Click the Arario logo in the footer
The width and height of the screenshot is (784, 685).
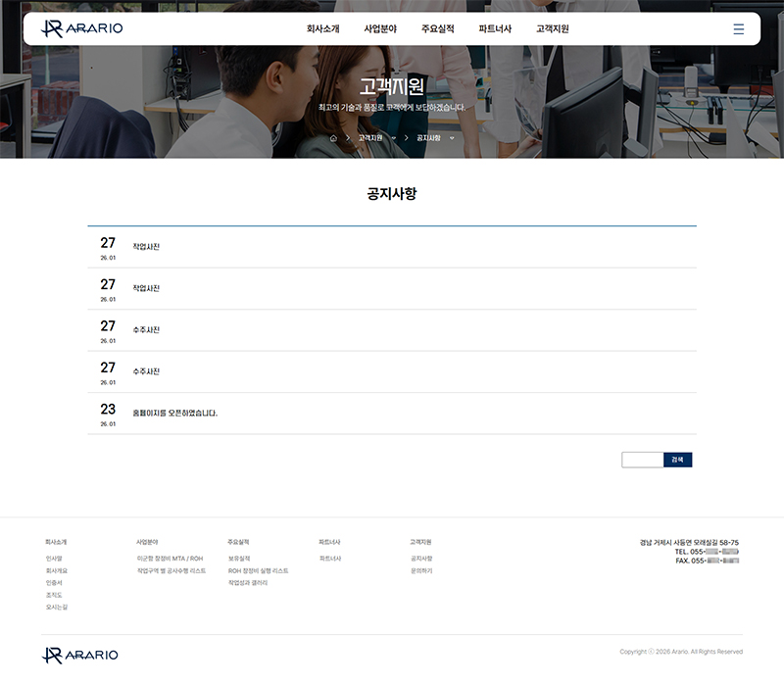[x=80, y=655]
